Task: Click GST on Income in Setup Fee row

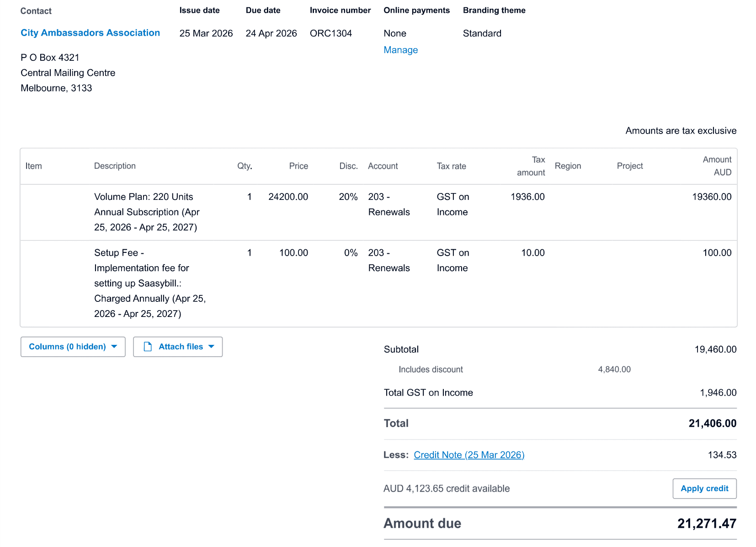Action: coord(453,261)
